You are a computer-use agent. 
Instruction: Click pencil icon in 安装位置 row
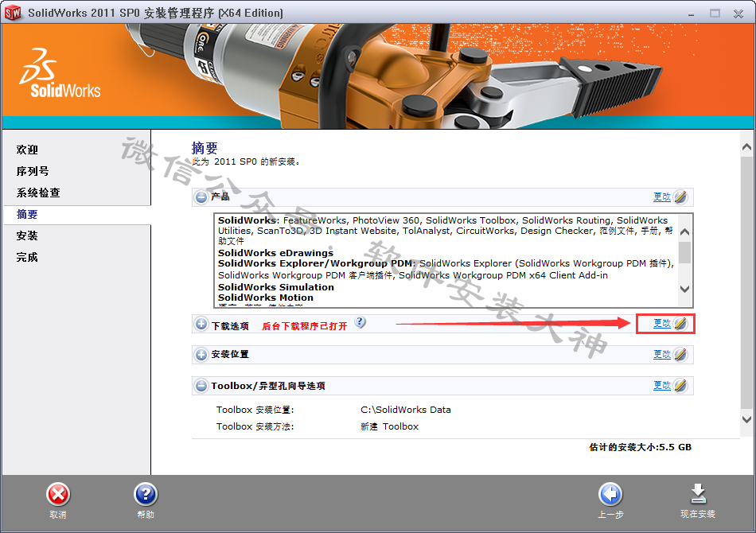click(x=680, y=355)
